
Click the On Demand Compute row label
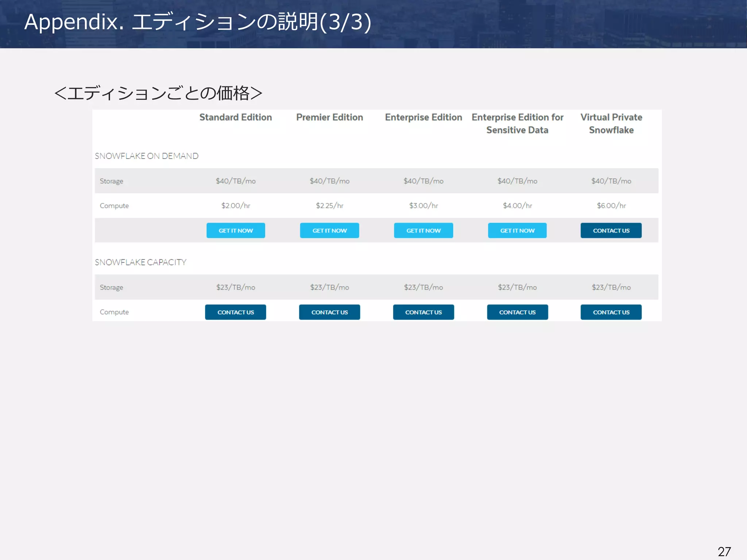(x=114, y=206)
